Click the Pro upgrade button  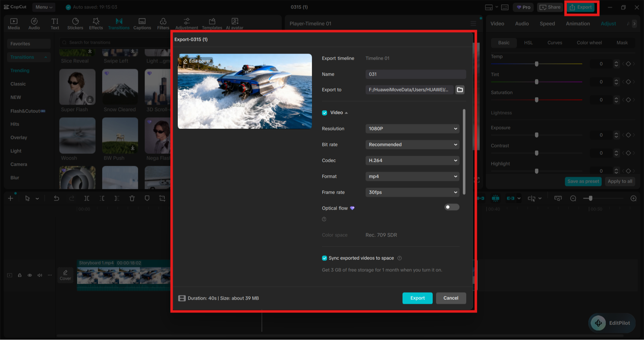[x=523, y=7]
